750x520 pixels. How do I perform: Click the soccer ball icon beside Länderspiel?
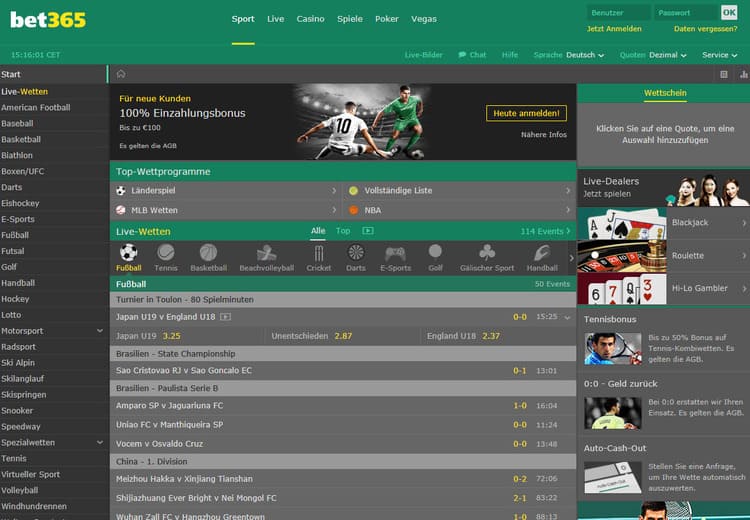pyautogui.click(x=121, y=190)
